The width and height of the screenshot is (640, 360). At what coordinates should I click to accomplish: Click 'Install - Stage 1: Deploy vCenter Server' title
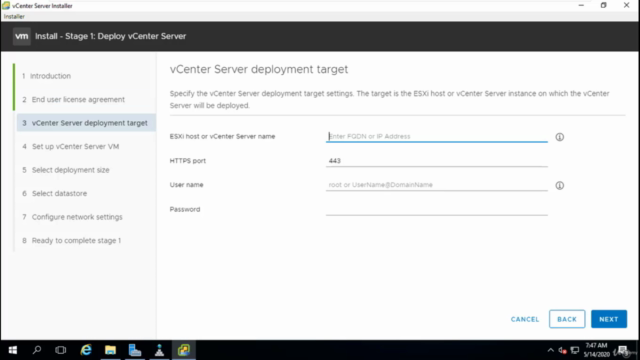click(x=111, y=36)
